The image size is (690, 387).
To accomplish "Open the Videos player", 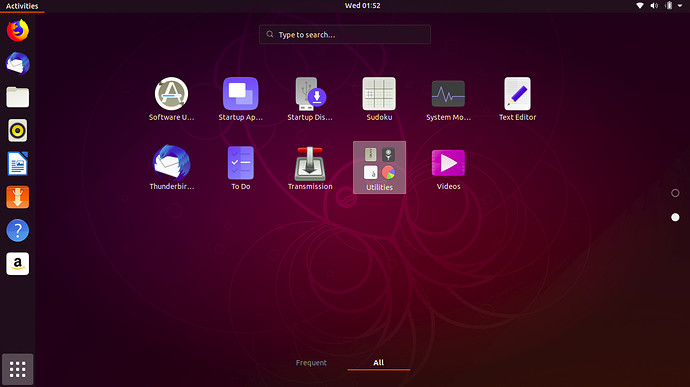I will pos(448,168).
